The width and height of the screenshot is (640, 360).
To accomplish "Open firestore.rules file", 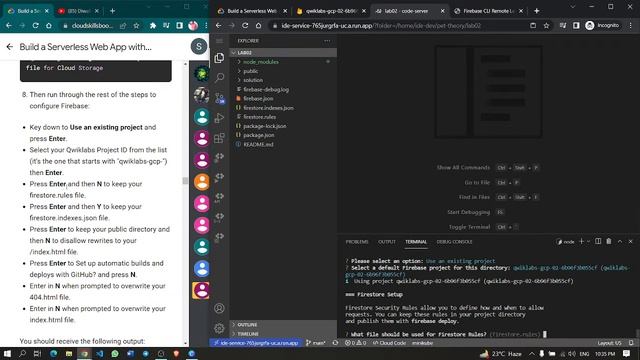I will pyautogui.click(x=259, y=117).
